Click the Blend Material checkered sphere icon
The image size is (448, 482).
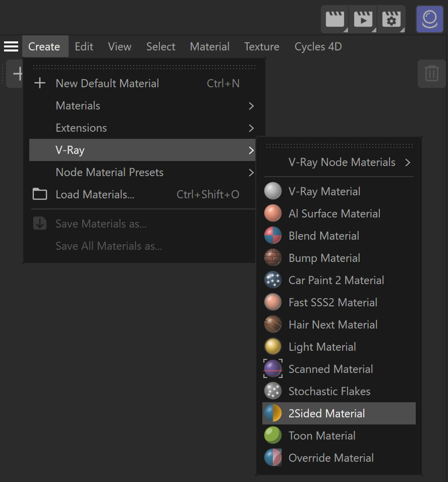[273, 236]
